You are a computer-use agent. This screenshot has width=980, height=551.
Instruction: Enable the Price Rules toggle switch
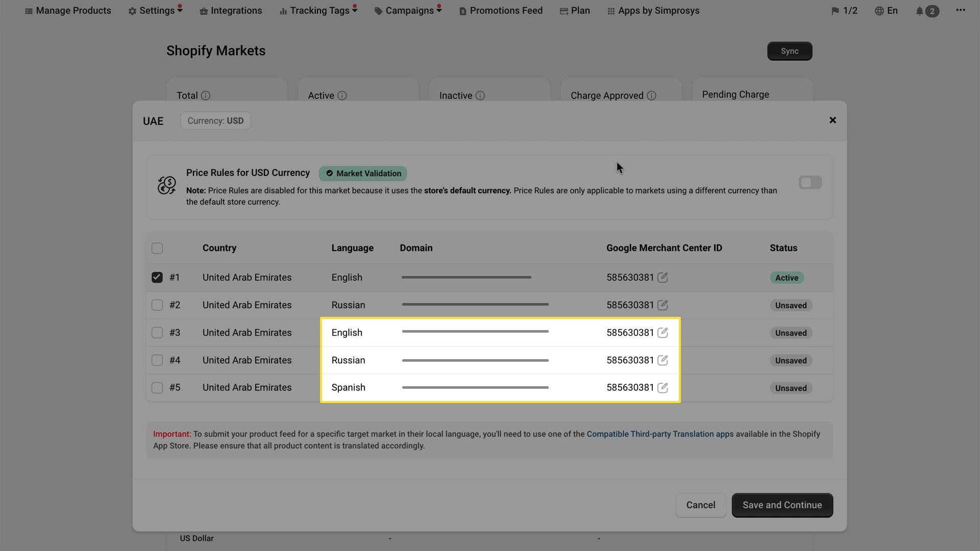pos(810,182)
